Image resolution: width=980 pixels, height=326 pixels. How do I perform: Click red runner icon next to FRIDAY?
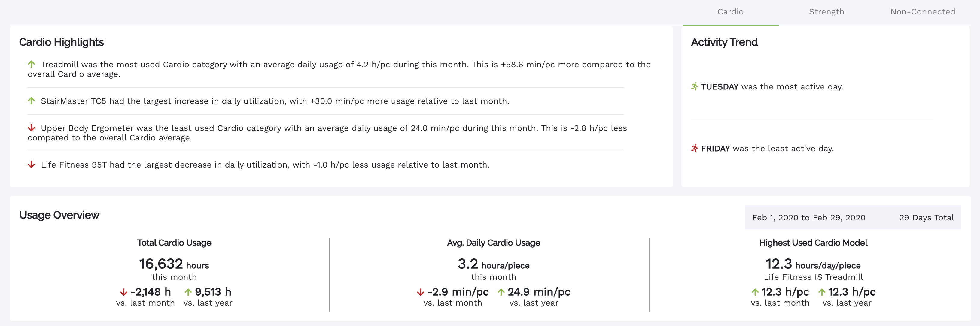pos(695,148)
